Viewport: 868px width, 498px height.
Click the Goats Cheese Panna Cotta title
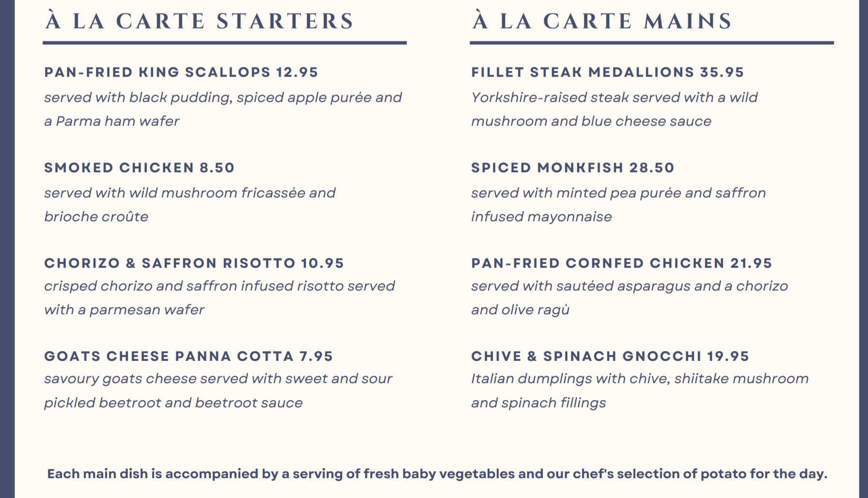189,356
